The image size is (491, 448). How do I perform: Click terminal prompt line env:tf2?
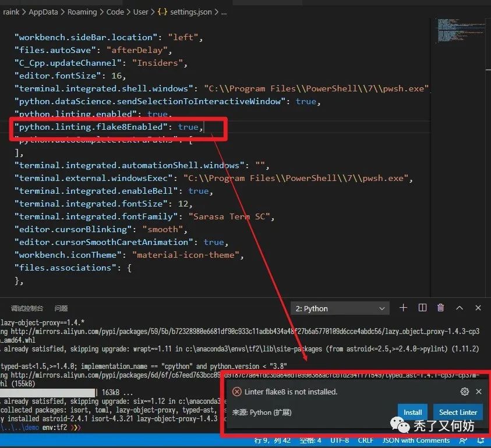tap(41, 428)
